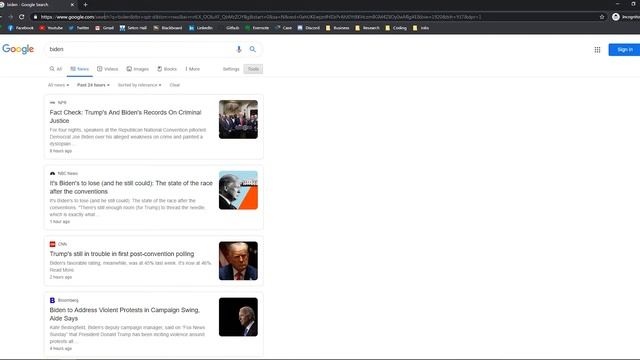Open the Research bookmarks folder
The image size is (640, 360).
click(x=367, y=28)
